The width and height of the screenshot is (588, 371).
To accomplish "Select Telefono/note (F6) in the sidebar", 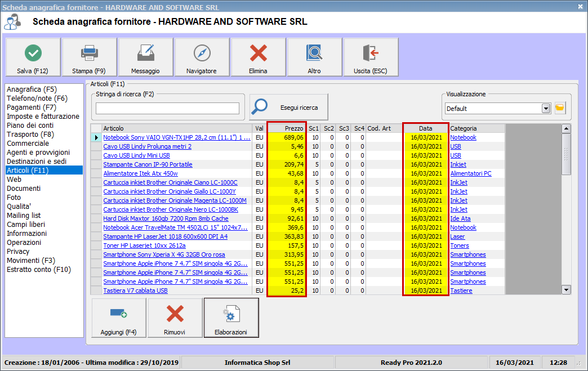I will (37, 98).
